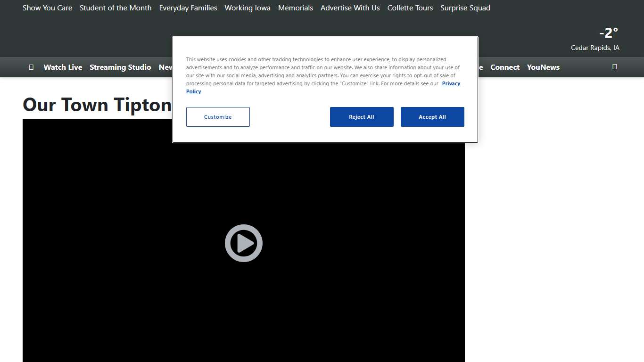The width and height of the screenshot is (644, 362).
Task: Click the Working Iowa link
Action: point(248,8)
